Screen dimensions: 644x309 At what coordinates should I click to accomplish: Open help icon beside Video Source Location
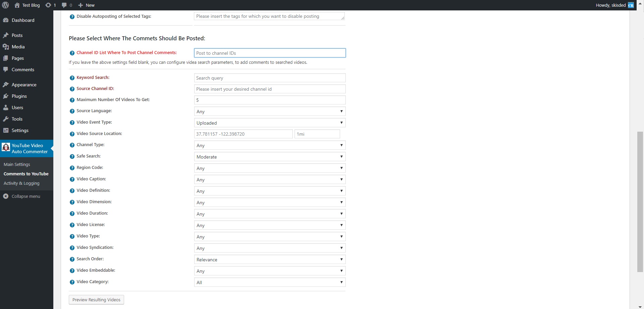point(72,134)
